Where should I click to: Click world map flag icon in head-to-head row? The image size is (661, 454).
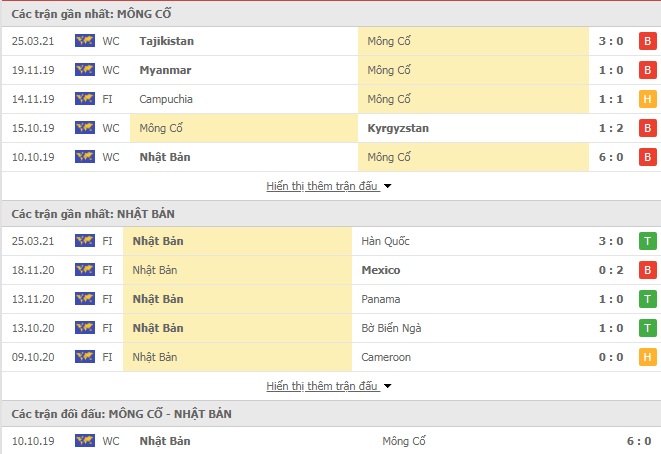tap(85, 441)
